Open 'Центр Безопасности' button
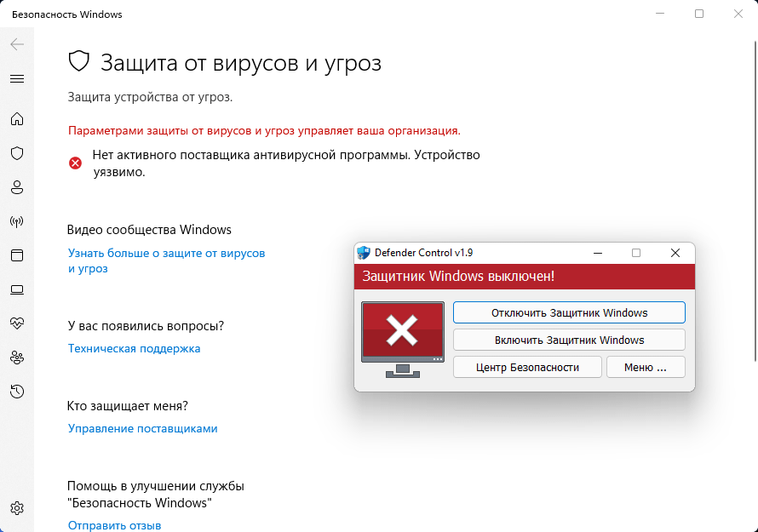Viewport: 758px width, 532px height. (x=527, y=367)
